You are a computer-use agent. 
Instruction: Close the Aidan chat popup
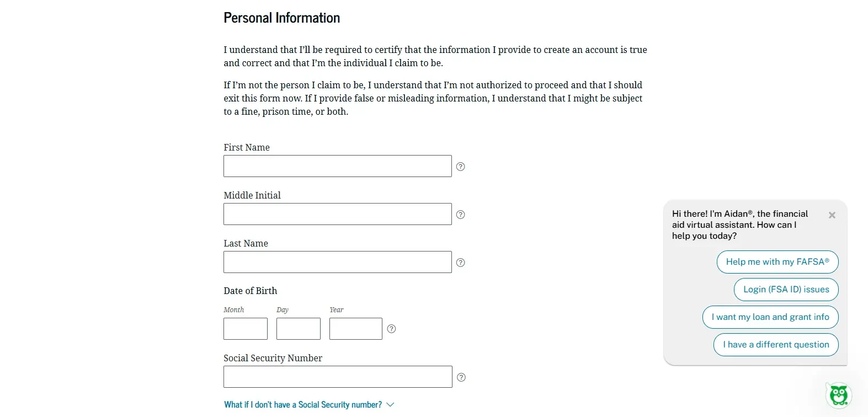(x=832, y=215)
